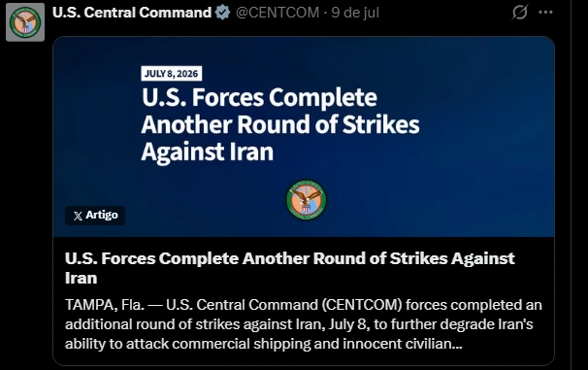Screen dimensions: 588x370
Task: Open the post timestamp 9 de jul
Action: [355, 13]
